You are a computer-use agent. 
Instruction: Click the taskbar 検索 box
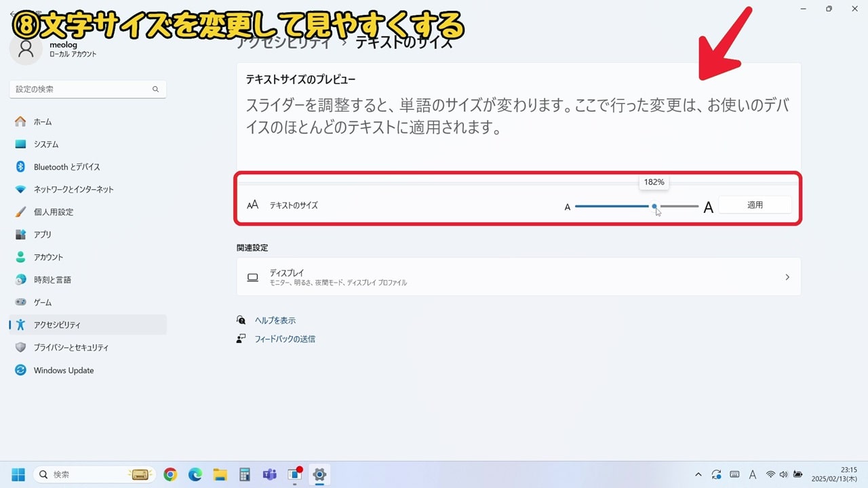click(95, 474)
